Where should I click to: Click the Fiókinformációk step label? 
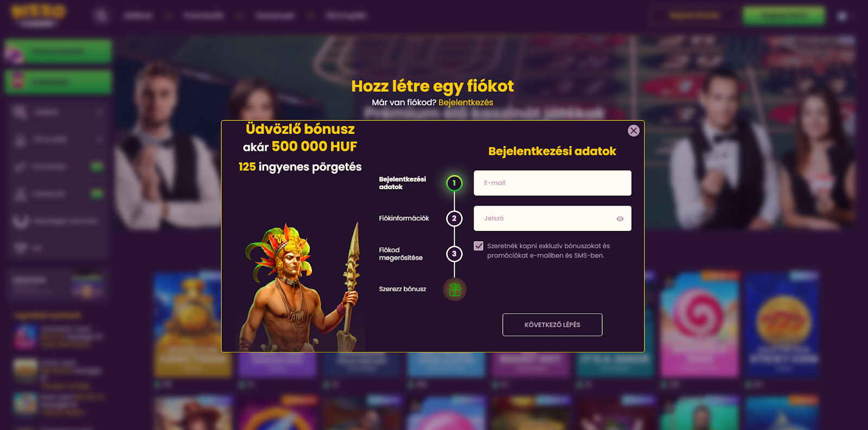(404, 219)
